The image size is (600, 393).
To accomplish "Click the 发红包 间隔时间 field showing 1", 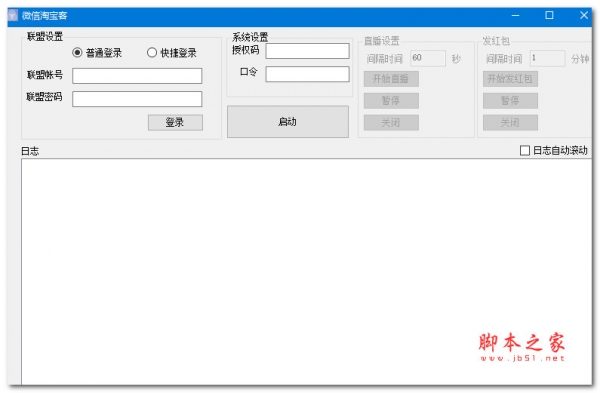I will click(547, 58).
